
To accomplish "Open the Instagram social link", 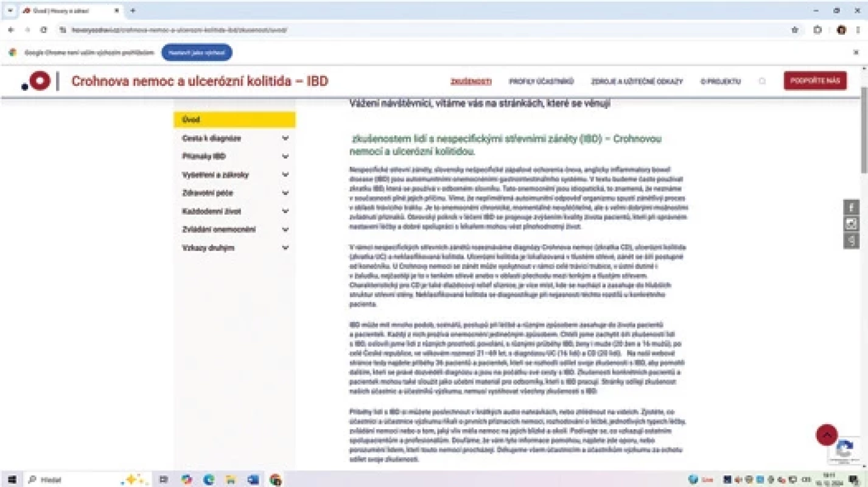I will click(x=851, y=224).
